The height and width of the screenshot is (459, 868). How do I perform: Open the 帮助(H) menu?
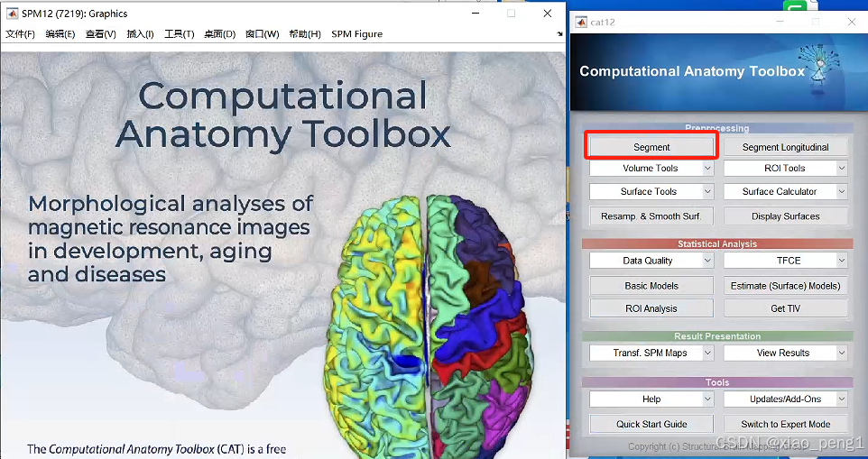(305, 33)
